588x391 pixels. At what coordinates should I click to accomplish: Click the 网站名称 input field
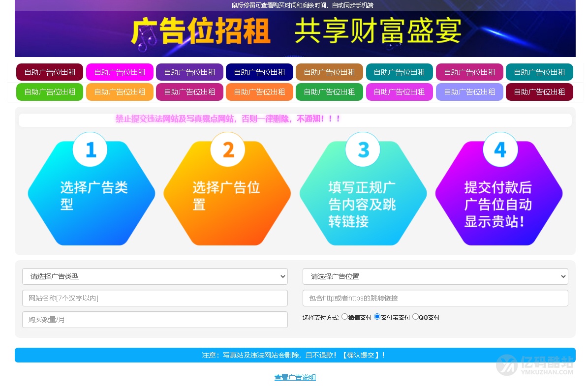[x=155, y=298]
